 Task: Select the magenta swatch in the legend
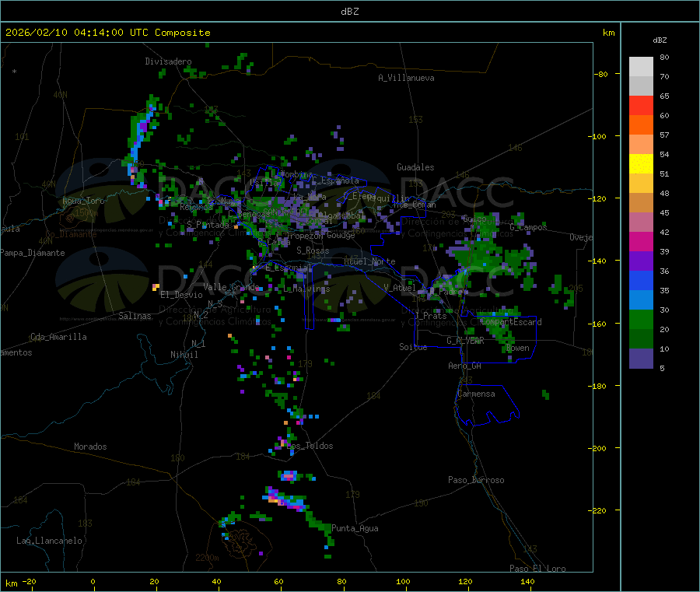(641, 241)
